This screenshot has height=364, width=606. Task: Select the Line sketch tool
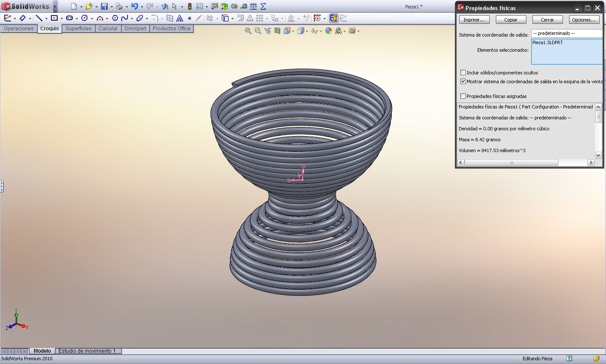39,18
